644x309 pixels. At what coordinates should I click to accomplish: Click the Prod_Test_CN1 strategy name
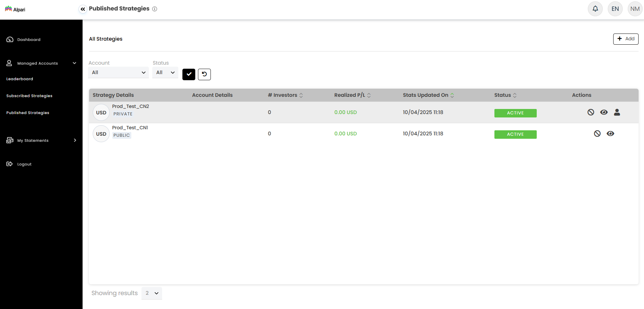coord(130,128)
